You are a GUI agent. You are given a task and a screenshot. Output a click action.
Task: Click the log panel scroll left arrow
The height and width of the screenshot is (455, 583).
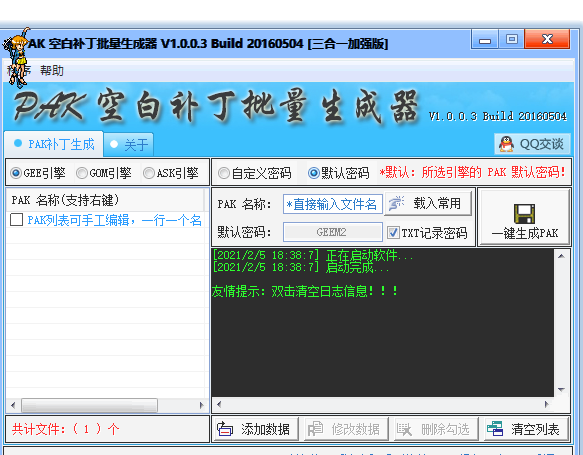click(219, 404)
